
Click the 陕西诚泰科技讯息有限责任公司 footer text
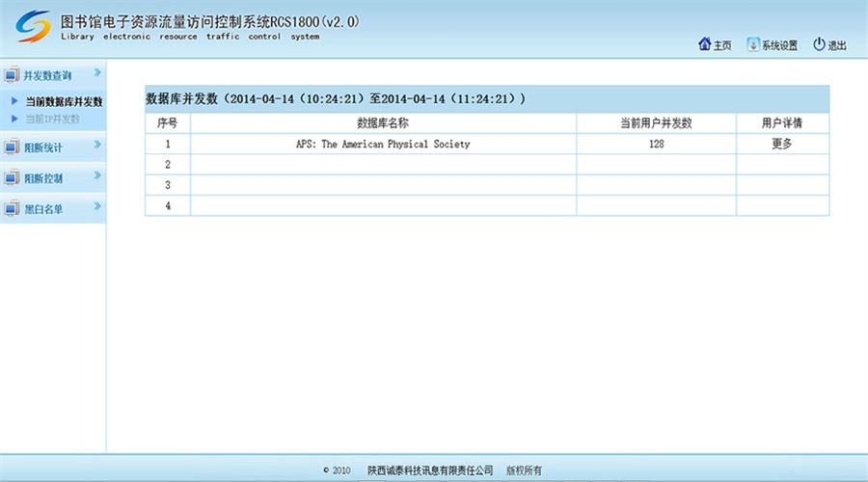click(430, 470)
